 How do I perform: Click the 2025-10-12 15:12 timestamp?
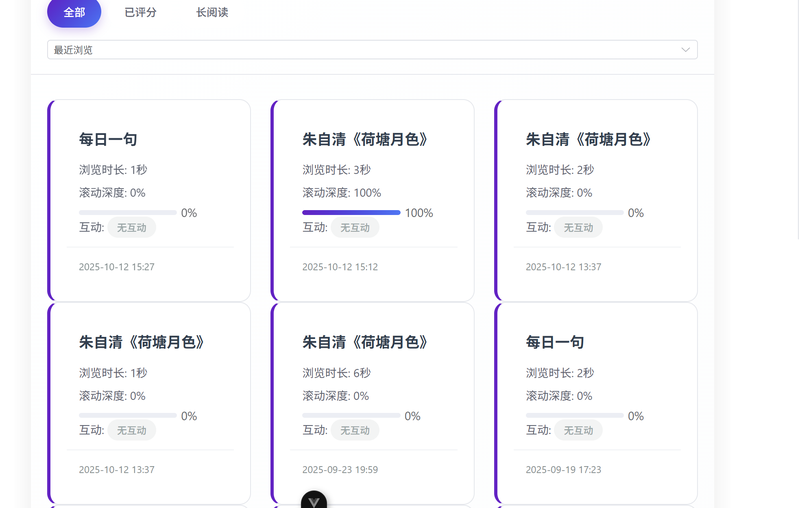coord(340,267)
